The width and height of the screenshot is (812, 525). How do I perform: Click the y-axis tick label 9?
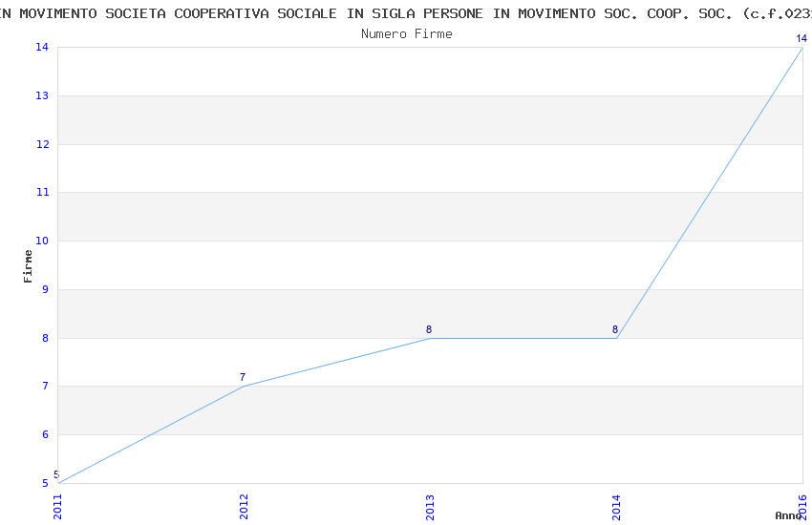44,290
